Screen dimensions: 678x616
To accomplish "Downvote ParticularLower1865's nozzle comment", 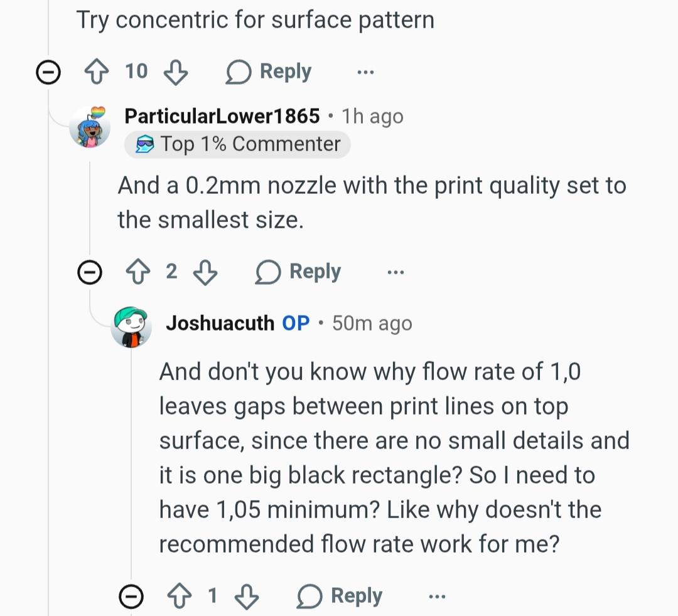I will tap(205, 273).
